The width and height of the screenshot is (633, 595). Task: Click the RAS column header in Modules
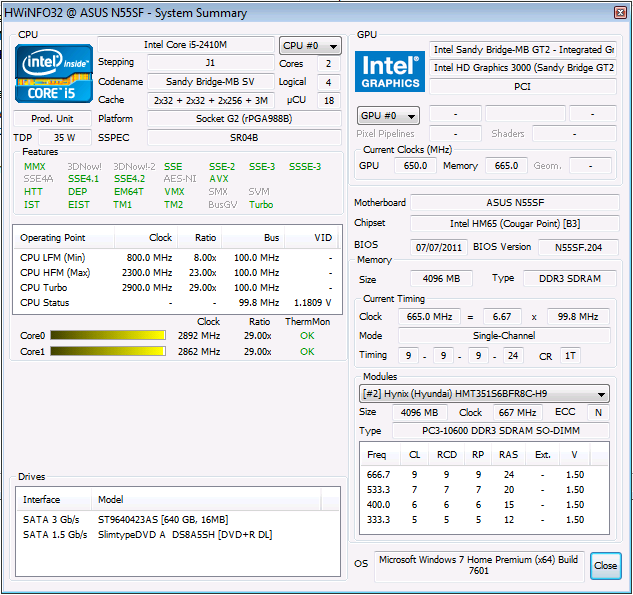508,455
